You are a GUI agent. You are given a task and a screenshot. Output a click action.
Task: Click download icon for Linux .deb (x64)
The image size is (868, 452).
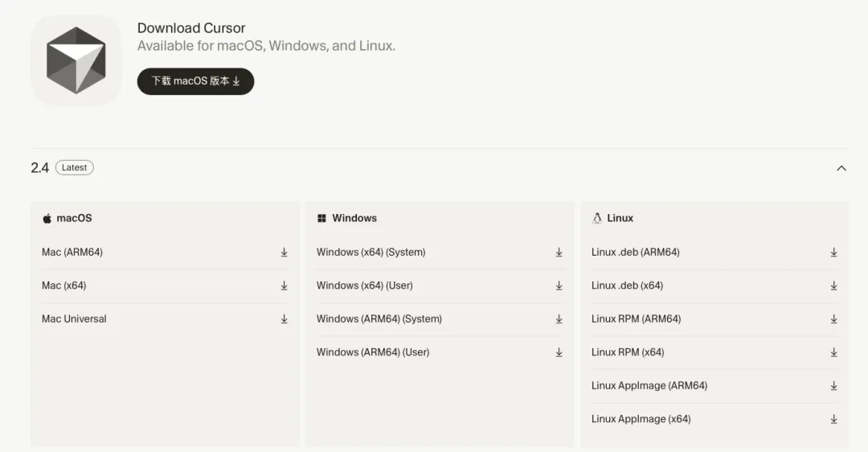(833, 286)
